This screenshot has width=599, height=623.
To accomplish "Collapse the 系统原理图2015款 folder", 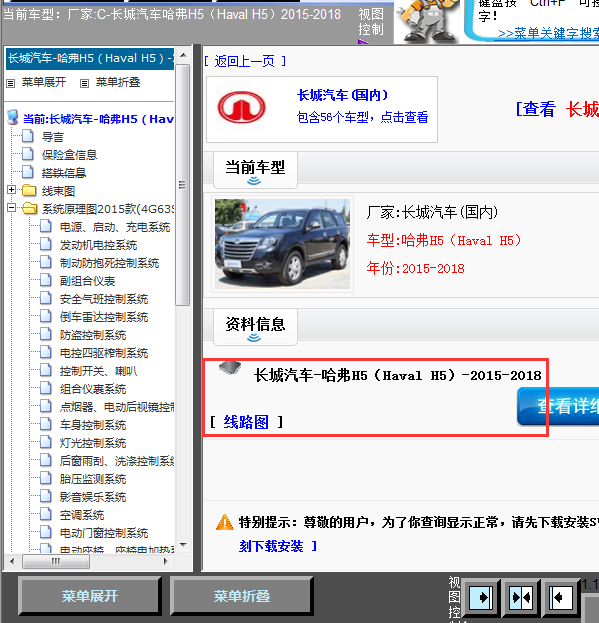I will click(x=12, y=207).
